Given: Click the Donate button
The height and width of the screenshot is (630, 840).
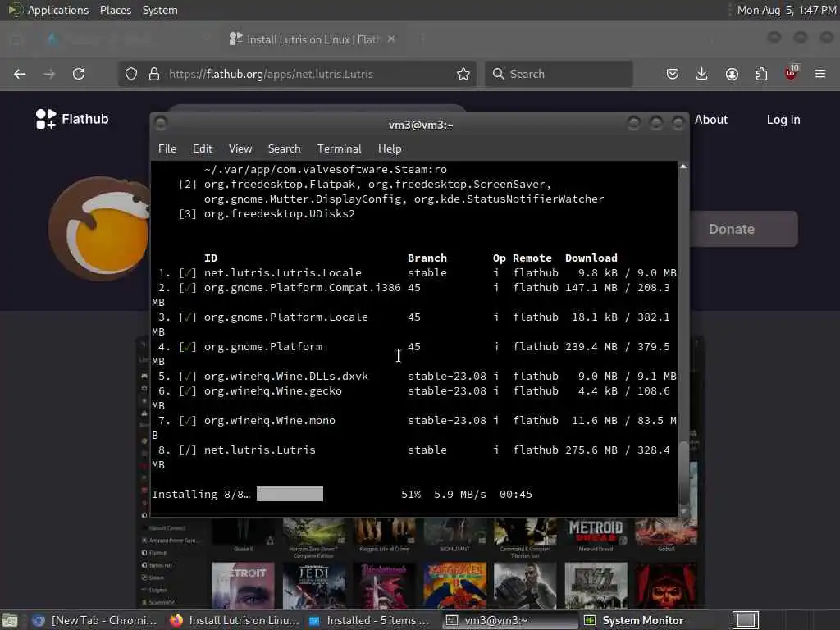Looking at the screenshot, I should click(x=745, y=230).
